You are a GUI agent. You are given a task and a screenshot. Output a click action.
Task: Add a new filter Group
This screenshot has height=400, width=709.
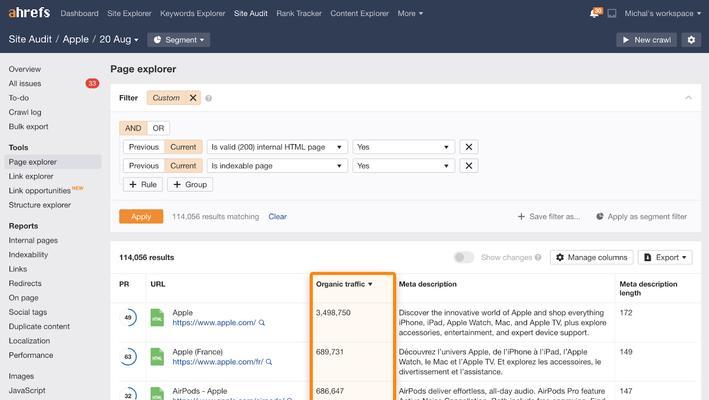click(190, 184)
